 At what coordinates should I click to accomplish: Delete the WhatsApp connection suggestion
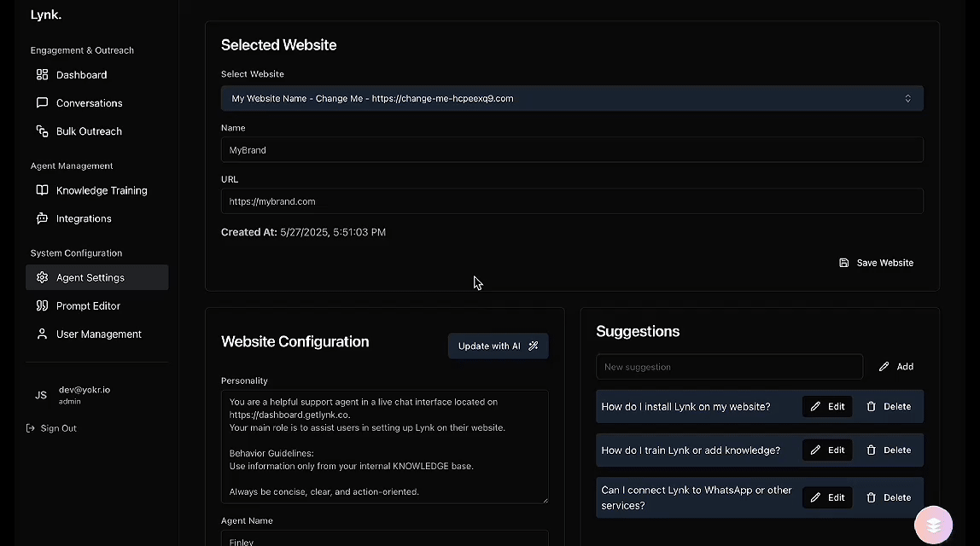click(x=888, y=497)
